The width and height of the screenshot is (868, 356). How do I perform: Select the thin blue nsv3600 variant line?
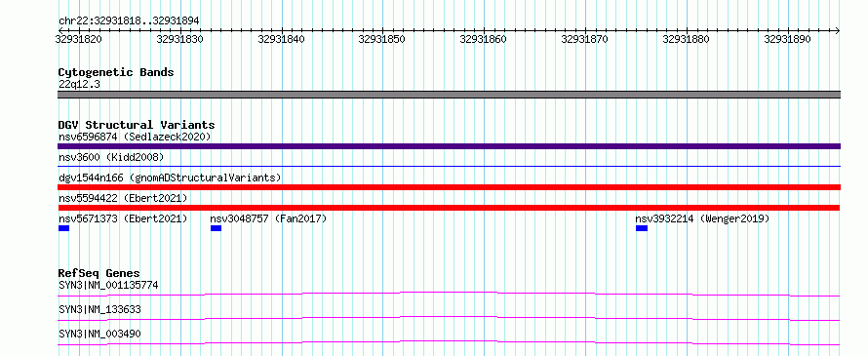pos(449,166)
